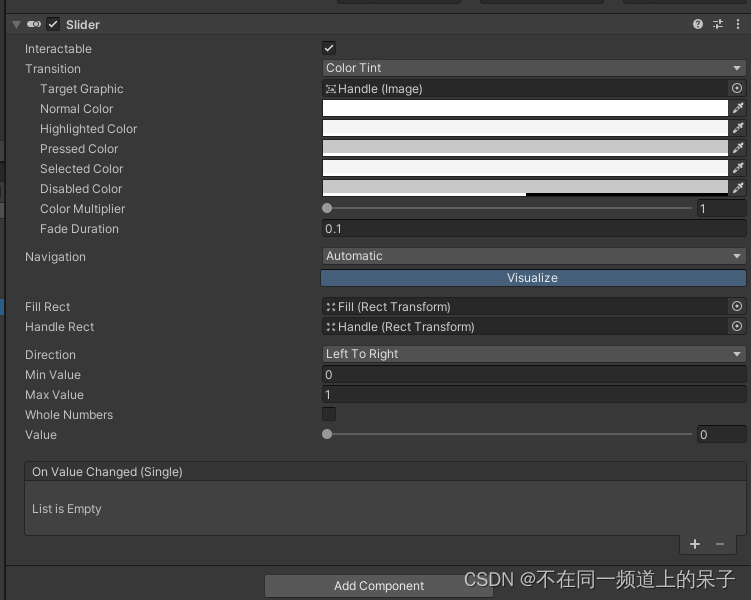
Task: Open the Navigation Automatic dropdown
Action: tap(534, 256)
